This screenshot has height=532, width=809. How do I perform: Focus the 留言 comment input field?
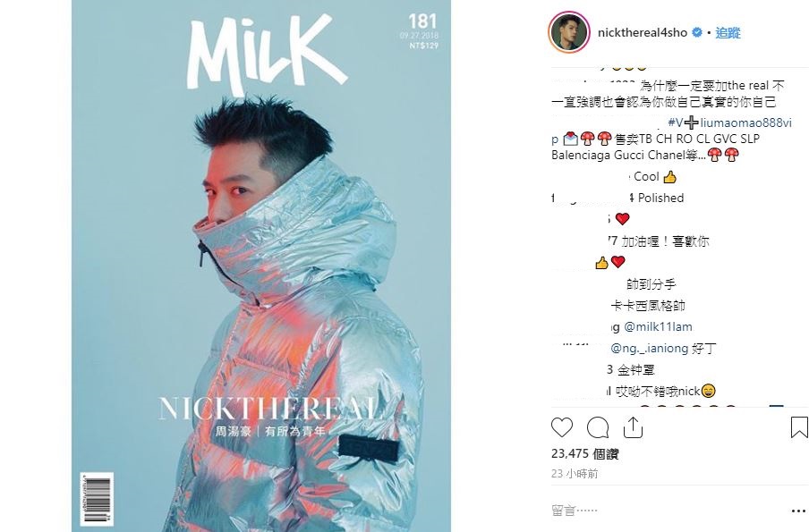(x=668, y=511)
